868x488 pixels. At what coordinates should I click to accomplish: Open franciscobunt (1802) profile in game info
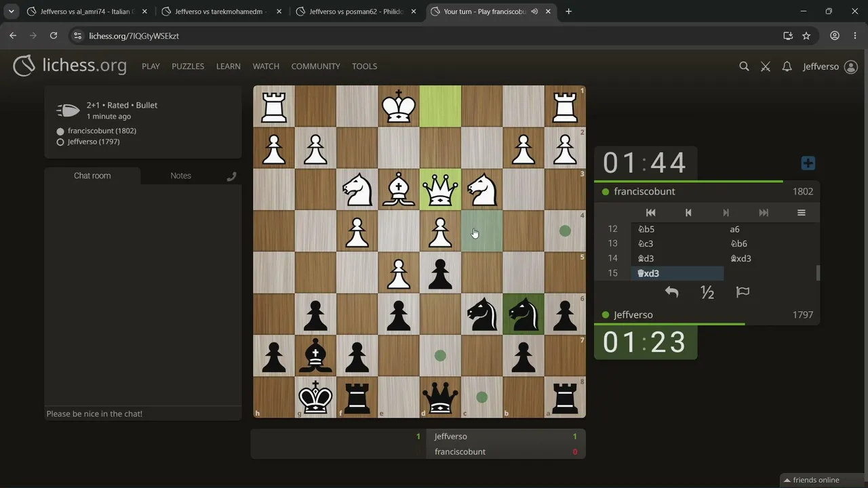[102, 131]
